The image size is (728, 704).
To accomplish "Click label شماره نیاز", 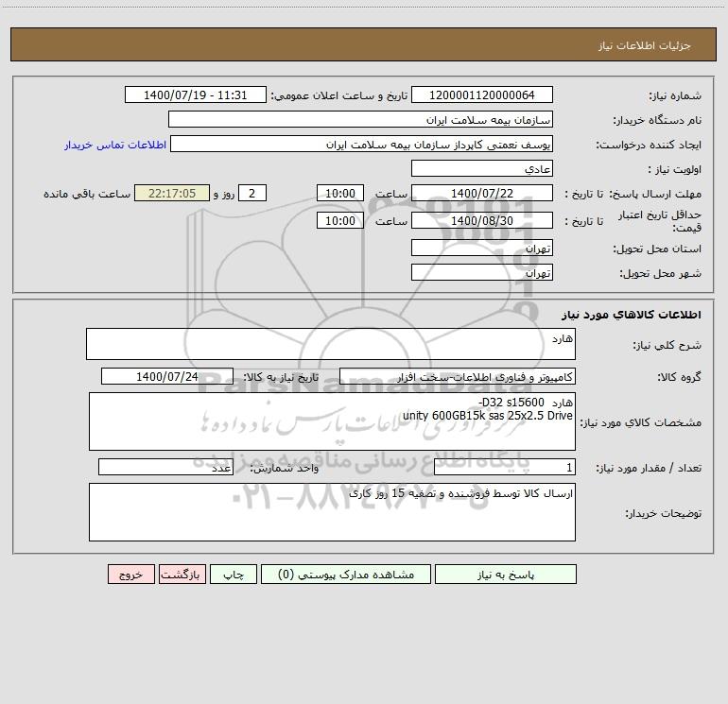I will pyautogui.click(x=675, y=96).
